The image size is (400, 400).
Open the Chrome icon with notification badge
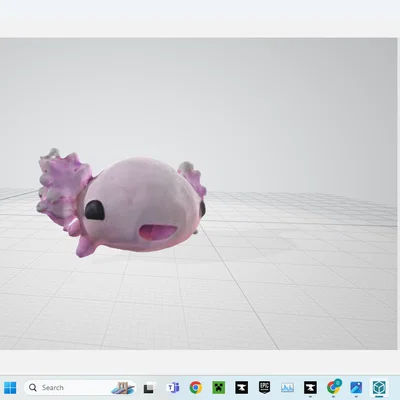[x=333, y=387]
